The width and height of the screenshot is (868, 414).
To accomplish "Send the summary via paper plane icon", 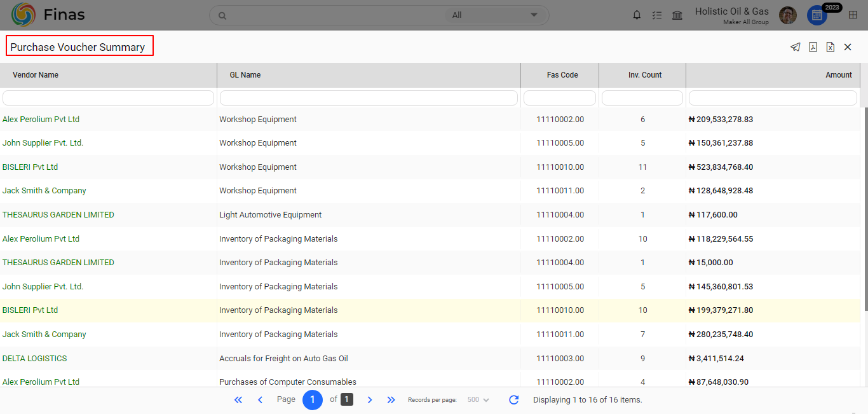I will [795, 47].
